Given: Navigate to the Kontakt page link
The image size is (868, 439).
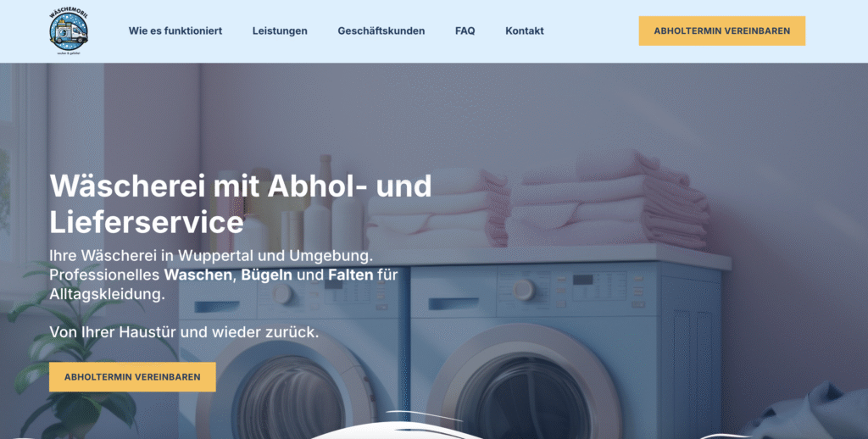Looking at the screenshot, I should coord(524,31).
